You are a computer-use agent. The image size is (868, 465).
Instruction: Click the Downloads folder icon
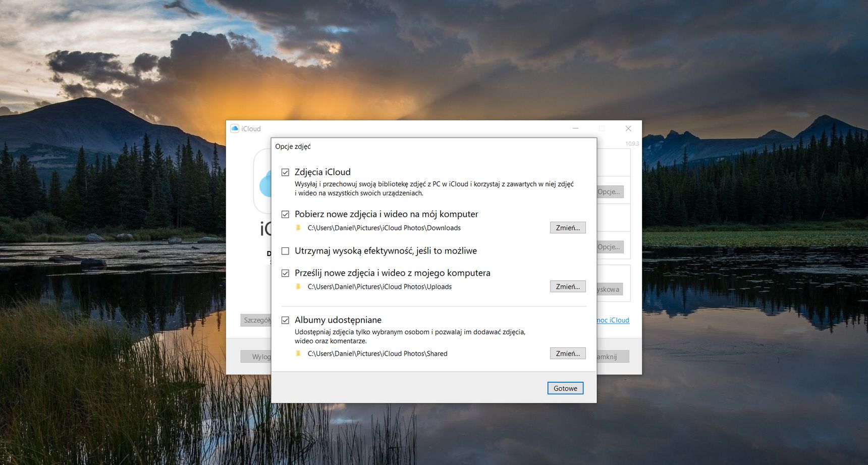point(298,228)
